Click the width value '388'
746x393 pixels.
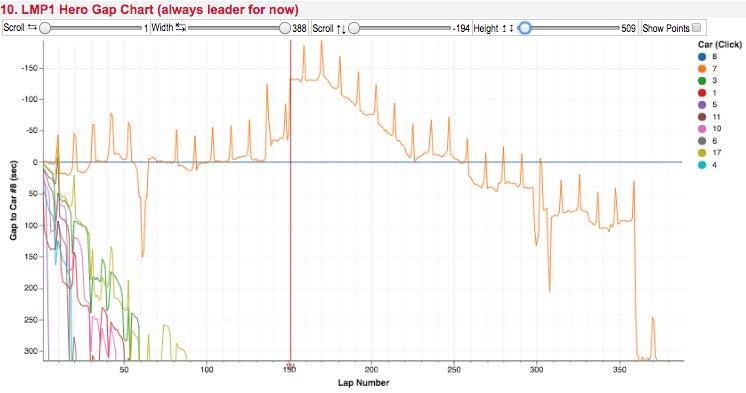299,28
